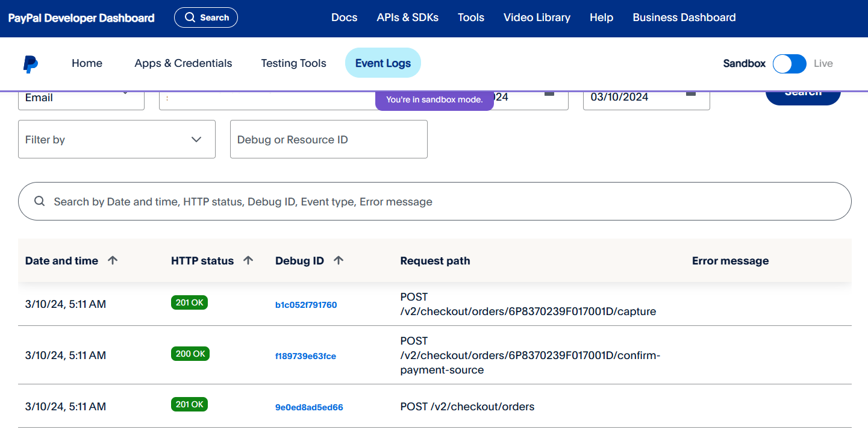
Task: Click POST /v2/checkout/orders path text
Action: (467, 407)
